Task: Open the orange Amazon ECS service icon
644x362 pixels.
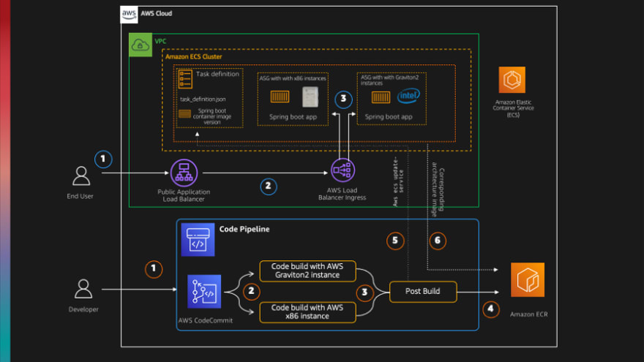Action: (x=512, y=80)
